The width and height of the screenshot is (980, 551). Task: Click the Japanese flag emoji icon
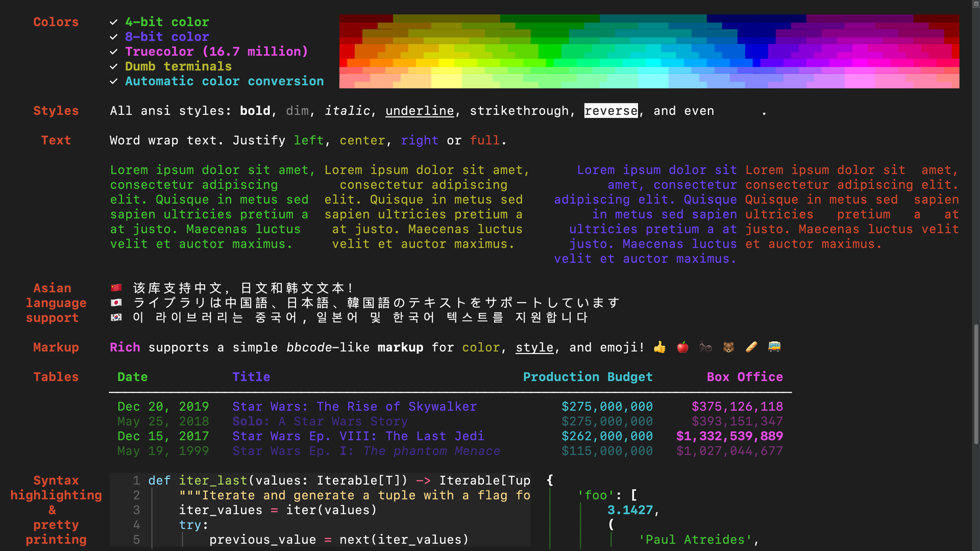[115, 302]
